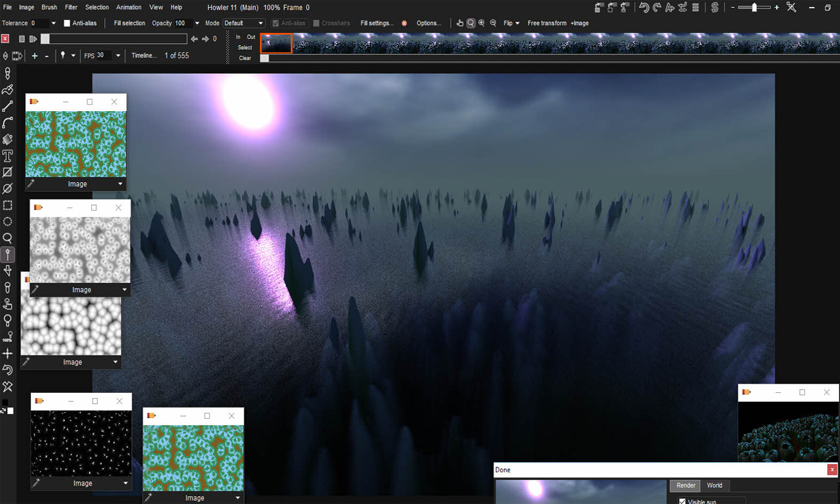
Task: Open the Filter menu
Action: click(71, 7)
